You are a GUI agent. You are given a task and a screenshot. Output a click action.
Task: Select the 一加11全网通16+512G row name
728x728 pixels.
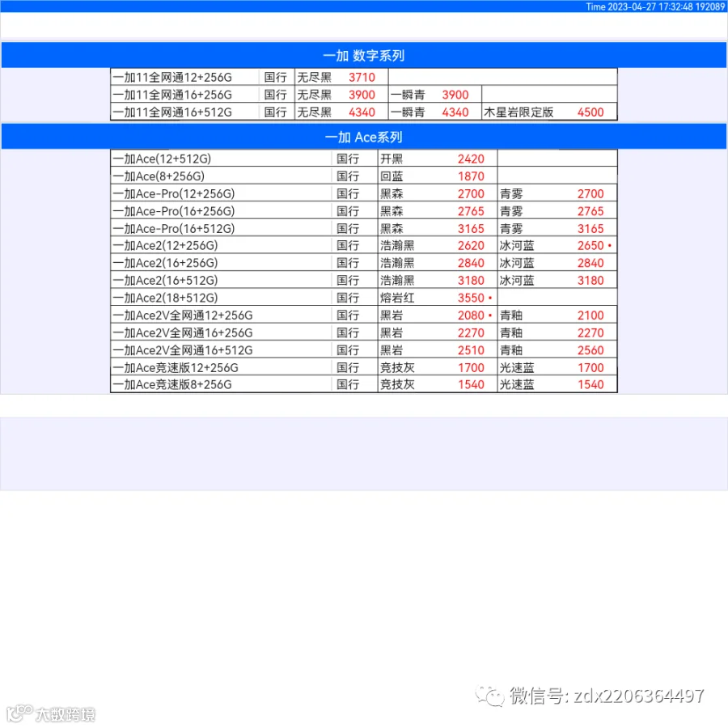[x=172, y=112]
